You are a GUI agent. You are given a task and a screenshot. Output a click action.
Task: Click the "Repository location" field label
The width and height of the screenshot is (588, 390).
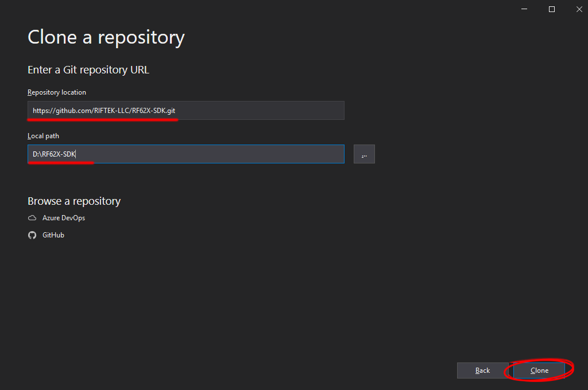point(57,92)
